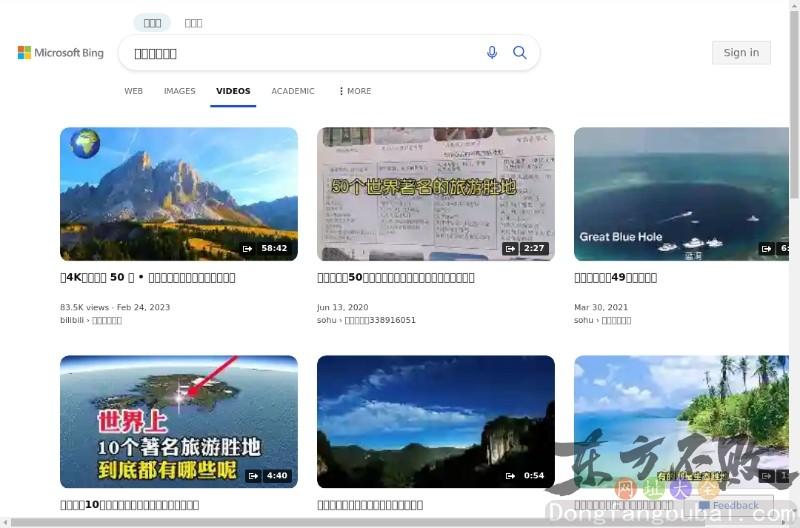
Task: Open the Great Blue Hole video thumbnail
Action: (x=681, y=194)
